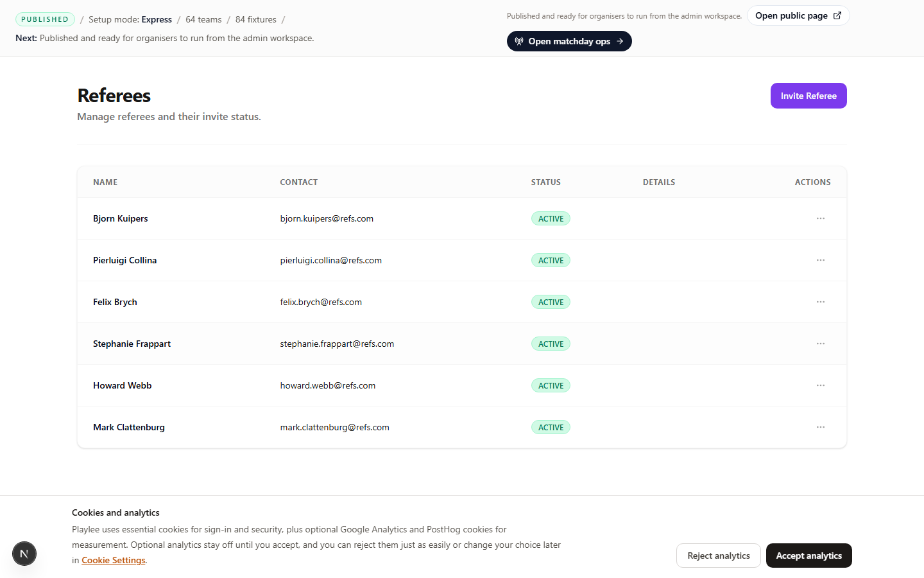The height and width of the screenshot is (578, 924).
Task: Open public page in new tab
Action: point(798,15)
